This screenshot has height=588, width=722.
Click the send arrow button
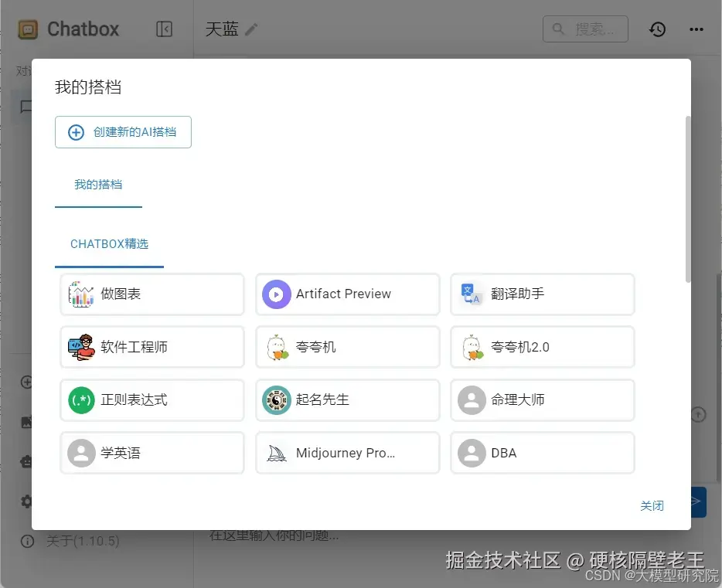click(699, 502)
